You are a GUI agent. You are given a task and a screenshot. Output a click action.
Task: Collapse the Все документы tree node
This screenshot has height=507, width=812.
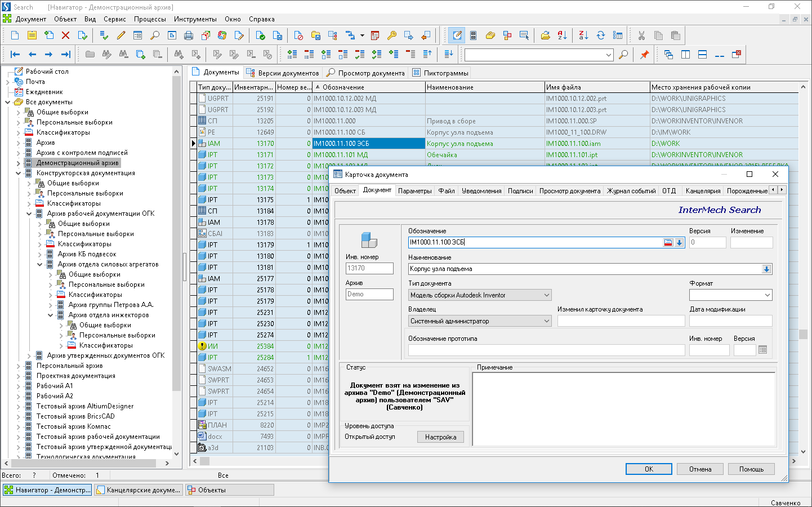click(8, 103)
